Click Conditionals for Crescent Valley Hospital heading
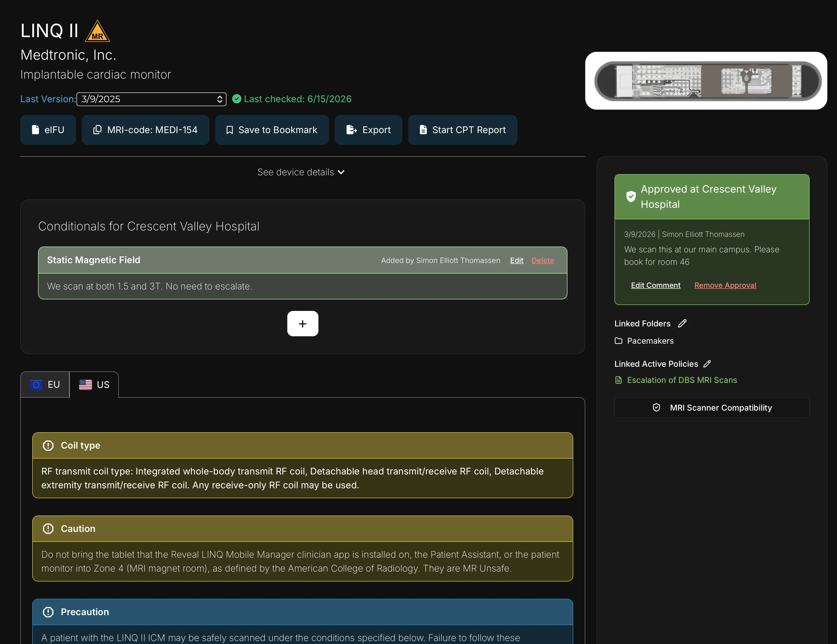Screen dimensions: 837x644 click(149, 226)
